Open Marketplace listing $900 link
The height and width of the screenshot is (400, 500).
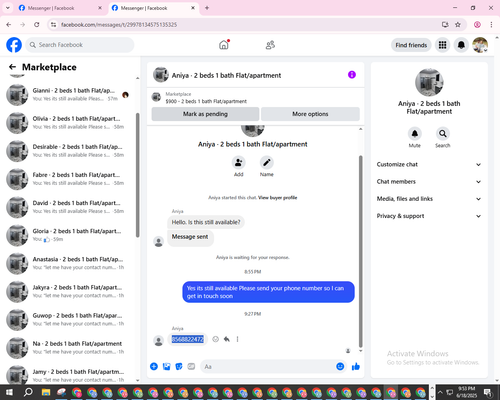(x=206, y=101)
